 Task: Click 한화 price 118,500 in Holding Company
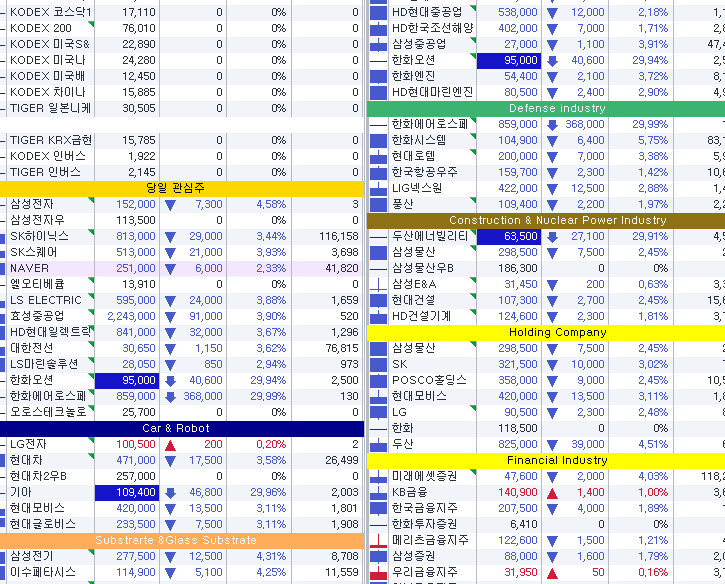point(517,428)
